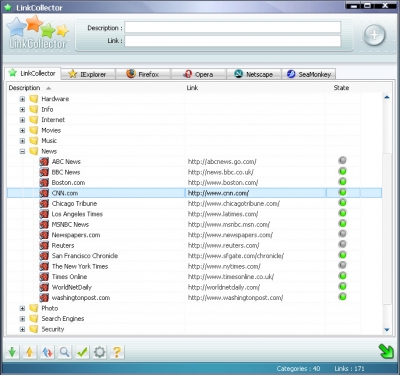Select the Times Online entry
Screen dimensions: 400x376
[x=69, y=277]
